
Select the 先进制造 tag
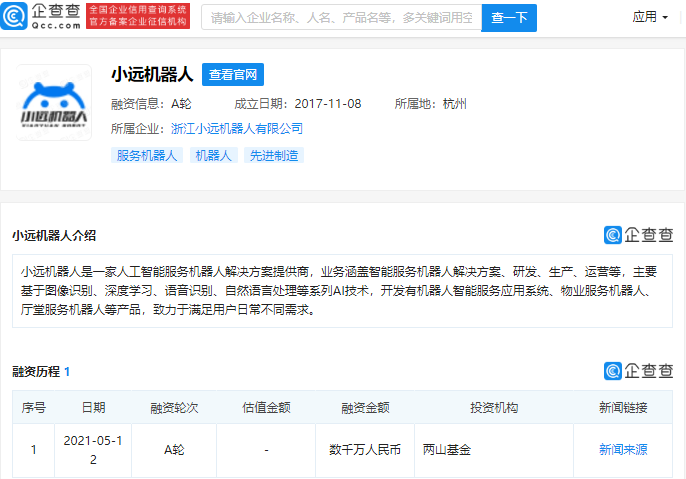pyautogui.click(x=274, y=155)
